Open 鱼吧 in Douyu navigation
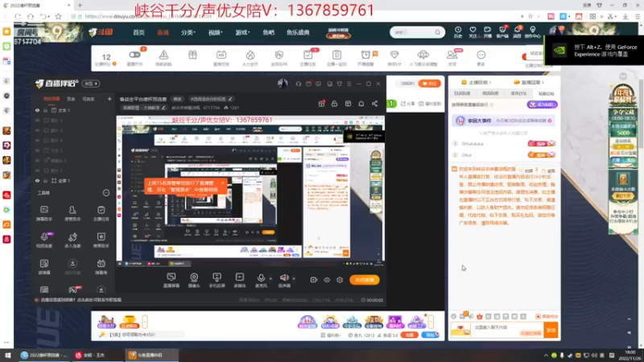This screenshot has width=644, height=362. click(269, 32)
